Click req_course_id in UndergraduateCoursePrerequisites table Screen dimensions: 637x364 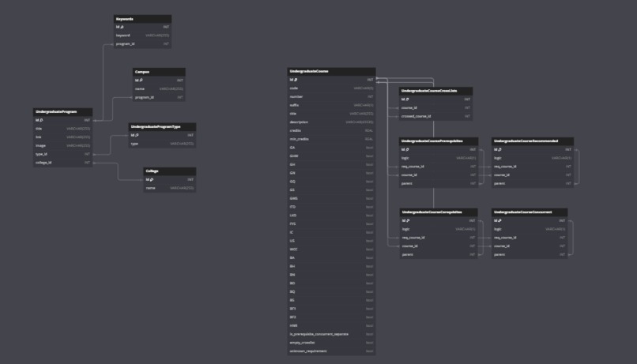[439, 167]
